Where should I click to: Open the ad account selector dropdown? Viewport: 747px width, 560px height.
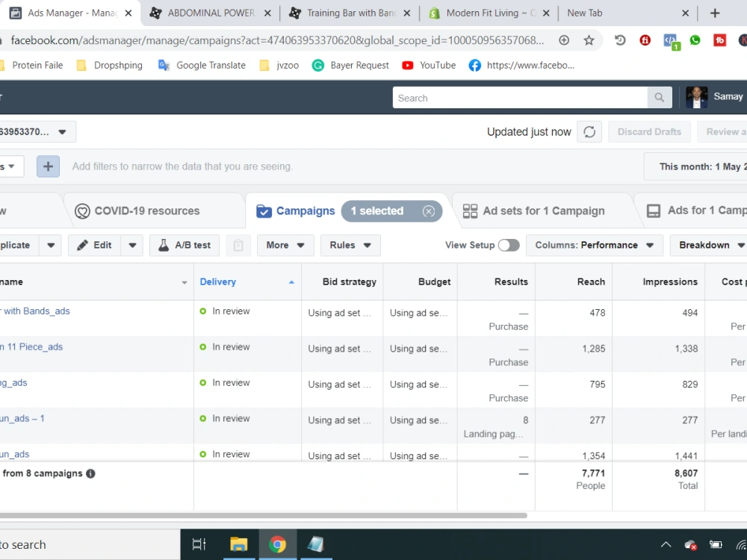[37, 132]
